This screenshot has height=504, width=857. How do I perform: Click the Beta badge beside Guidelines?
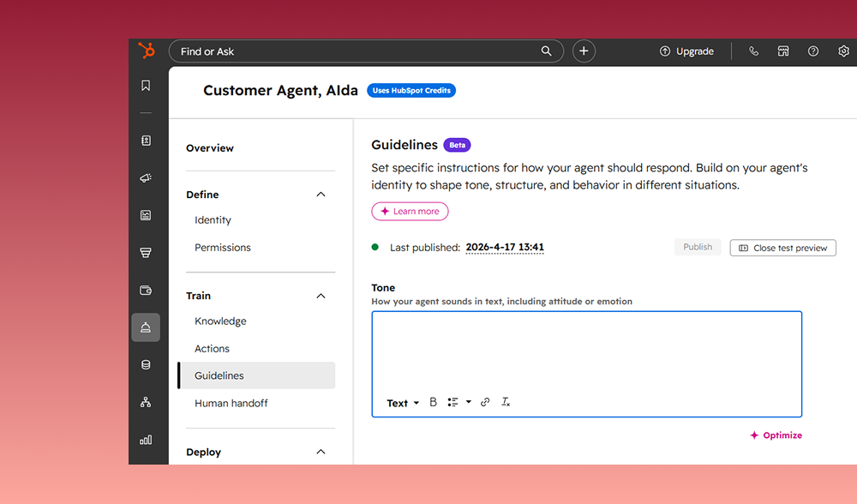[x=457, y=145]
